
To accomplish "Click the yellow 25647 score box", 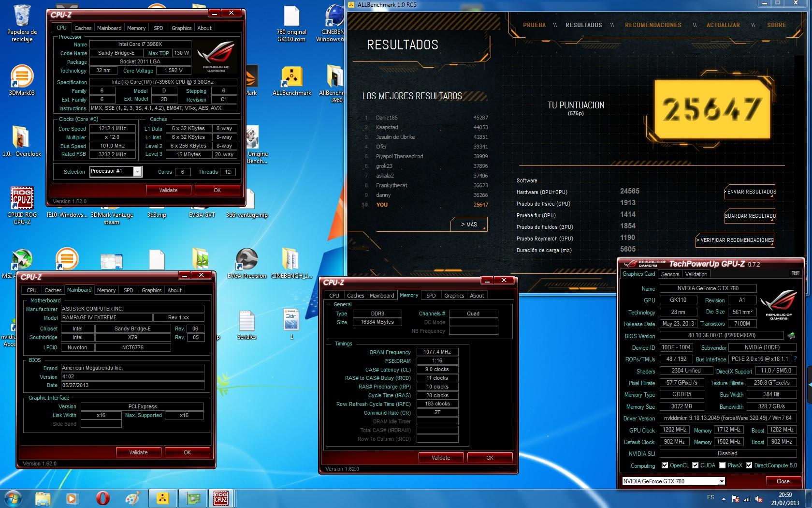I will (712, 109).
